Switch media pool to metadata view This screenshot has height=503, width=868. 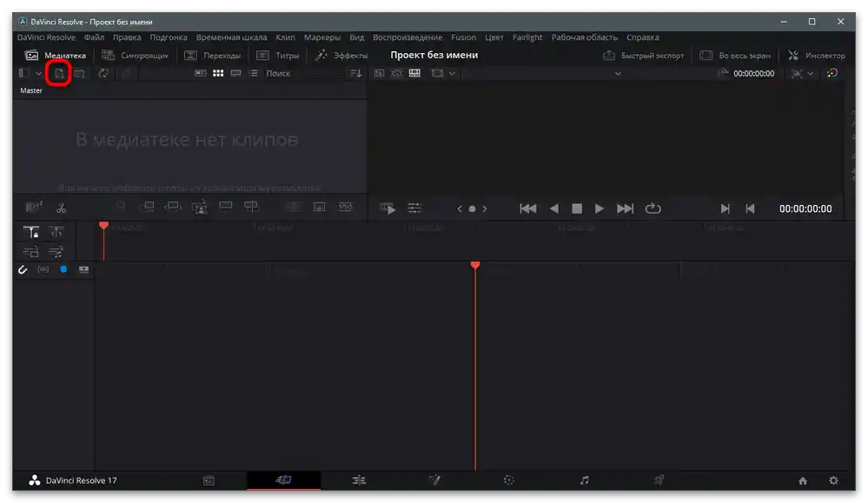[x=201, y=73]
